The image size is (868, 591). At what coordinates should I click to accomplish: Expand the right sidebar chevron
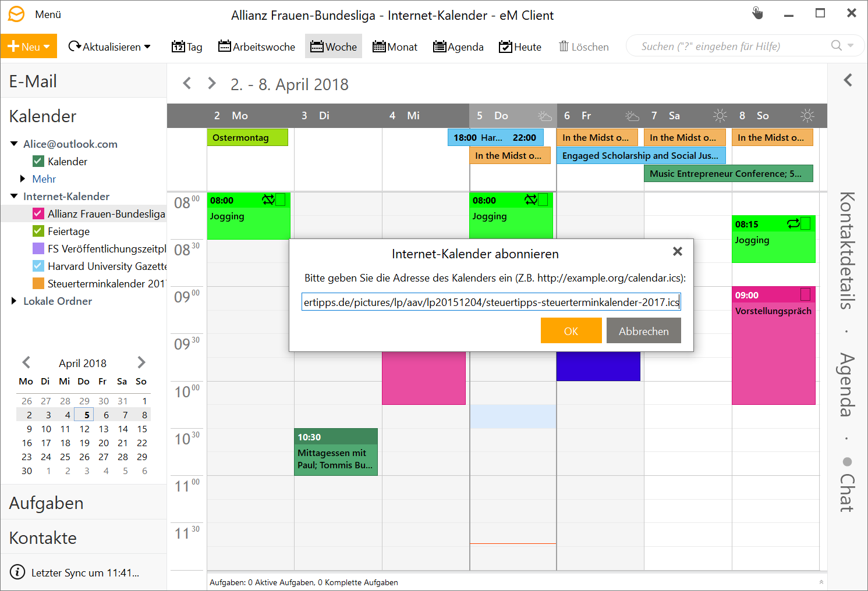[x=848, y=80]
